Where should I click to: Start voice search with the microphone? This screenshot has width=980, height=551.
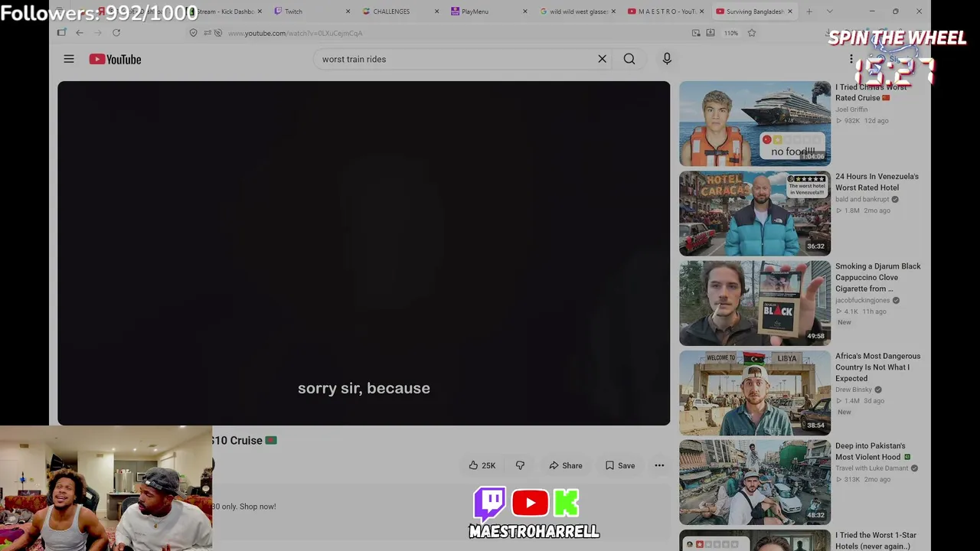point(667,59)
